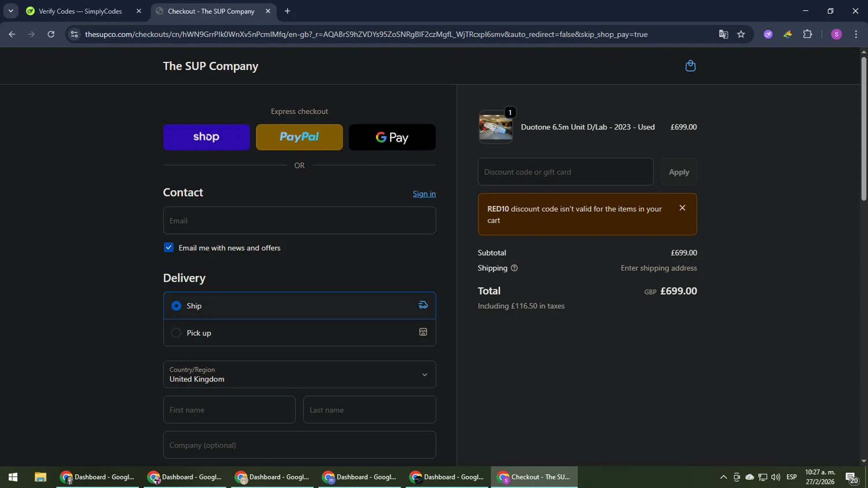Click the Apply discount button

tap(679, 172)
